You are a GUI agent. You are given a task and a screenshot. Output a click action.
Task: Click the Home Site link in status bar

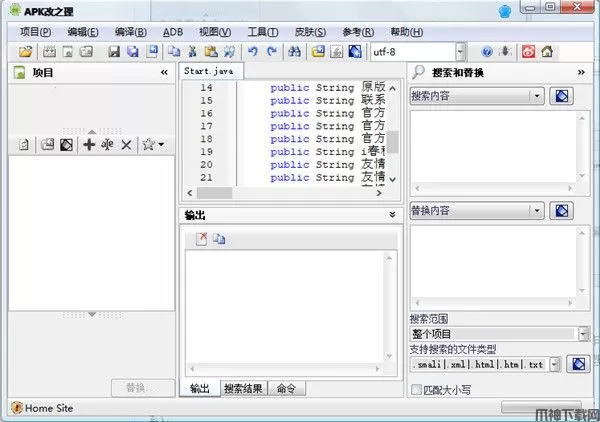pos(49,408)
